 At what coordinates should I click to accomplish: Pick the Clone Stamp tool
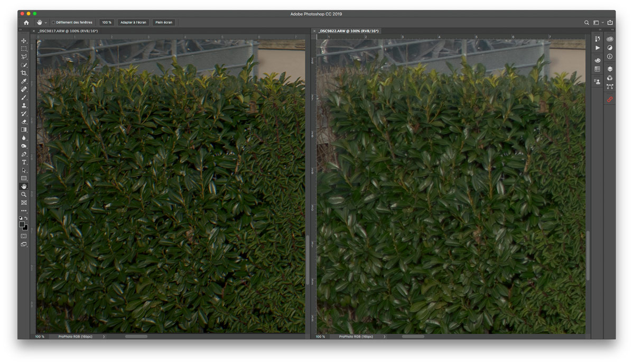point(24,106)
